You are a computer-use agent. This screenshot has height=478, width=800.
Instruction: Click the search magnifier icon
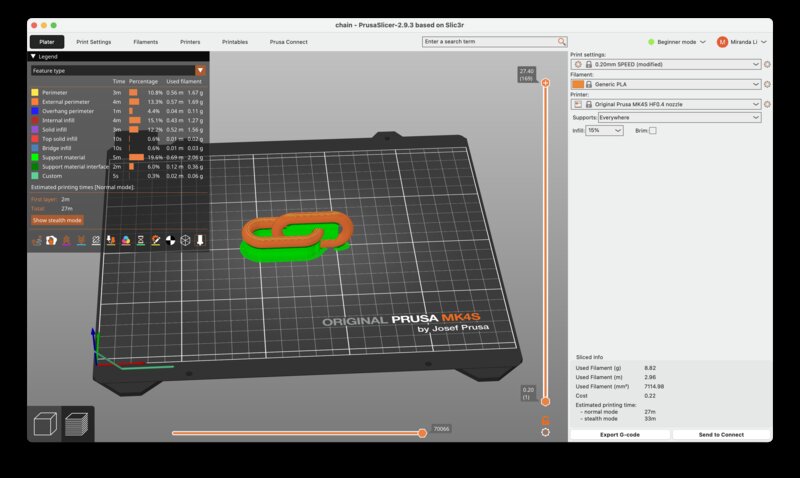562,42
